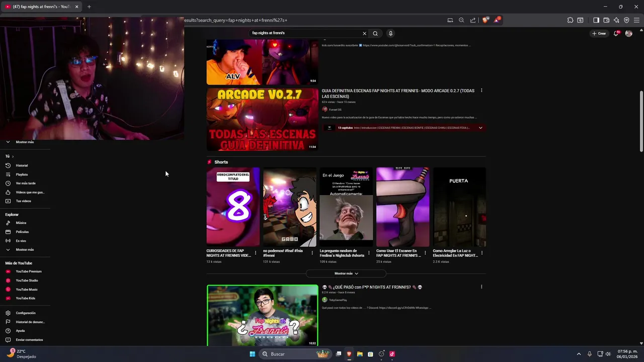Open options for 'Como Usar El Escaner' short
This screenshot has height=362, width=644.
425,253
